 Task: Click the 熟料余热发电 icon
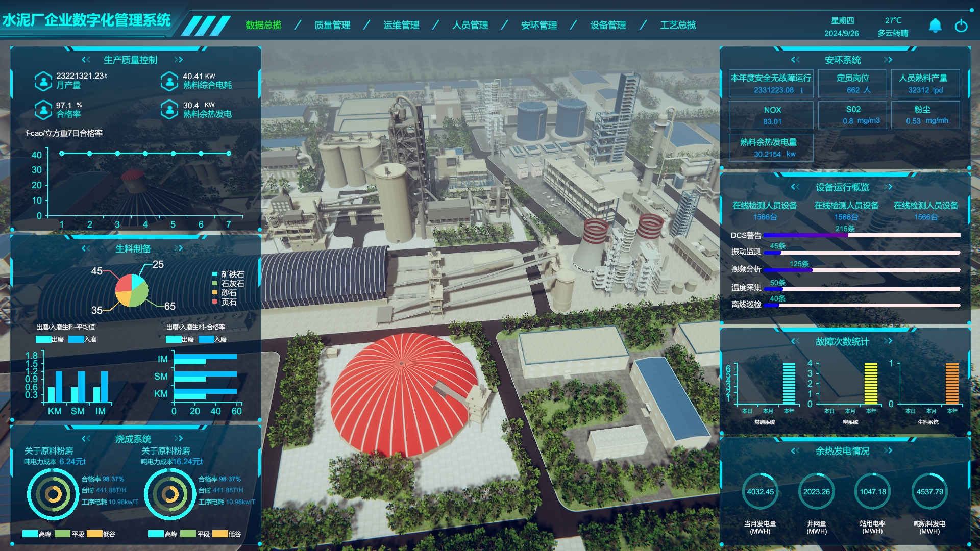tap(169, 110)
